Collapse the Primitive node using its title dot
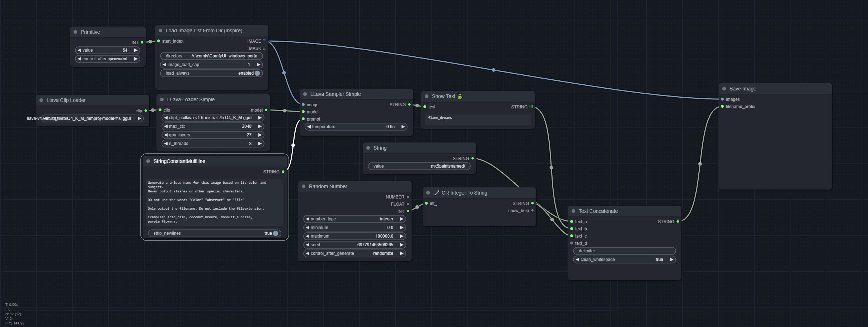The height and width of the screenshot is (327, 868). (75, 32)
